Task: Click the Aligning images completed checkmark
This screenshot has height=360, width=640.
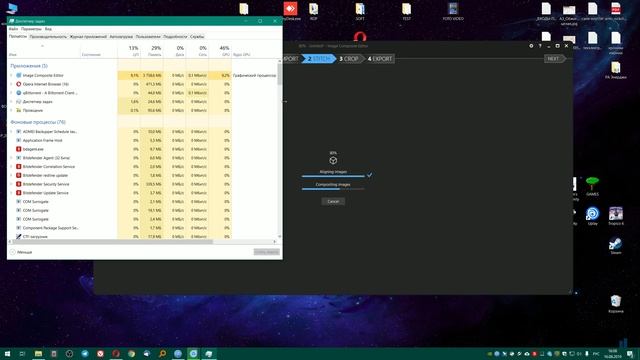Action: (x=369, y=175)
